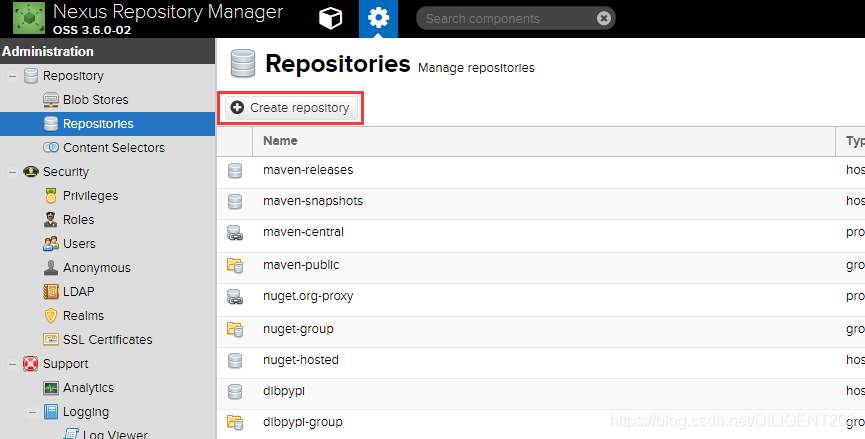Open the maven-public repository
The height and width of the screenshot is (439, 865).
click(x=301, y=265)
